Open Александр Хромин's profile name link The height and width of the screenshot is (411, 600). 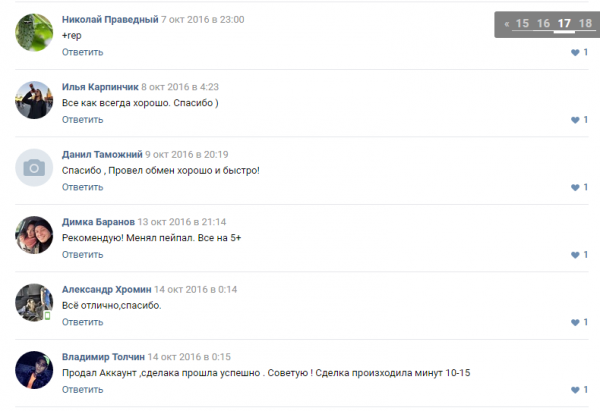point(106,289)
